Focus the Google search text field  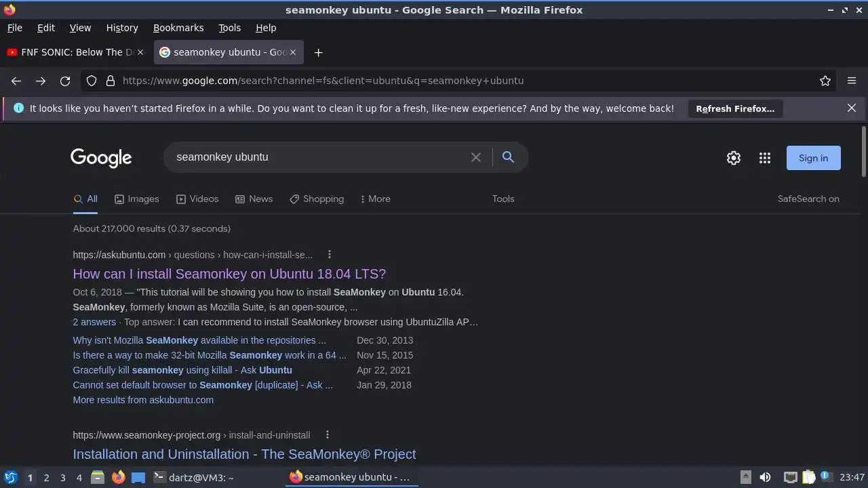click(x=319, y=157)
